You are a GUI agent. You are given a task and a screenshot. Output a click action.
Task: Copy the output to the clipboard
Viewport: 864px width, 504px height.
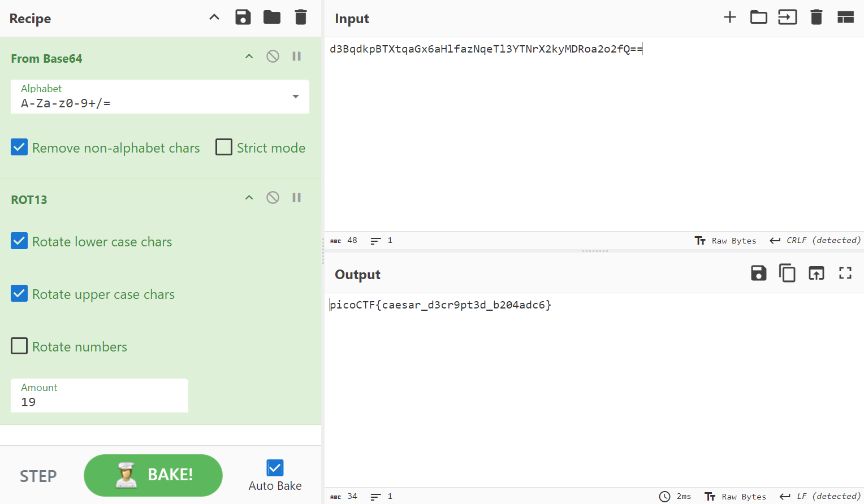pyautogui.click(x=787, y=273)
